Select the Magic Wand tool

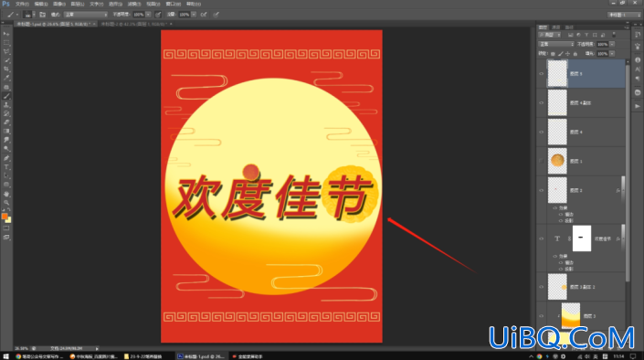tap(6, 60)
